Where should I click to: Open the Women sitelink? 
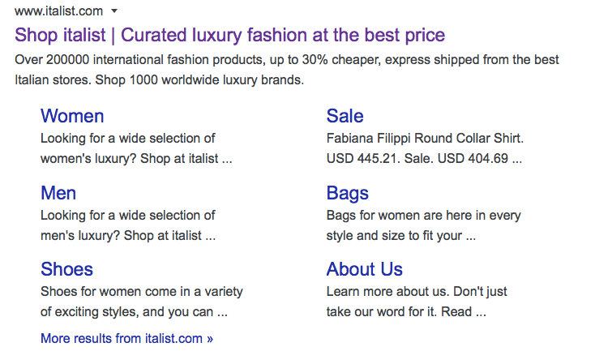click(x=72, y=116)
